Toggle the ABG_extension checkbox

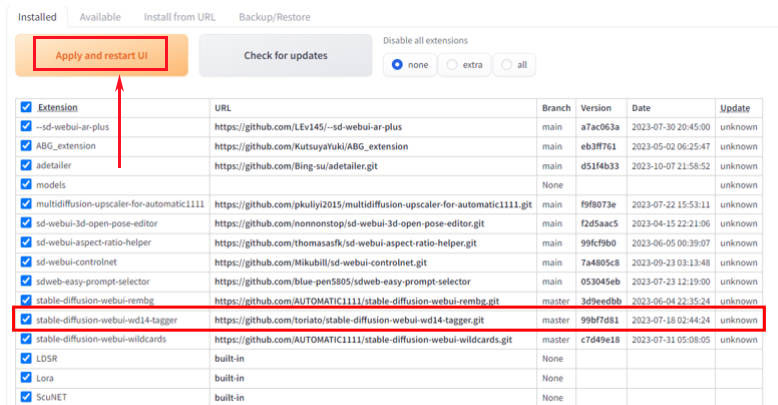tap(26, 146)
